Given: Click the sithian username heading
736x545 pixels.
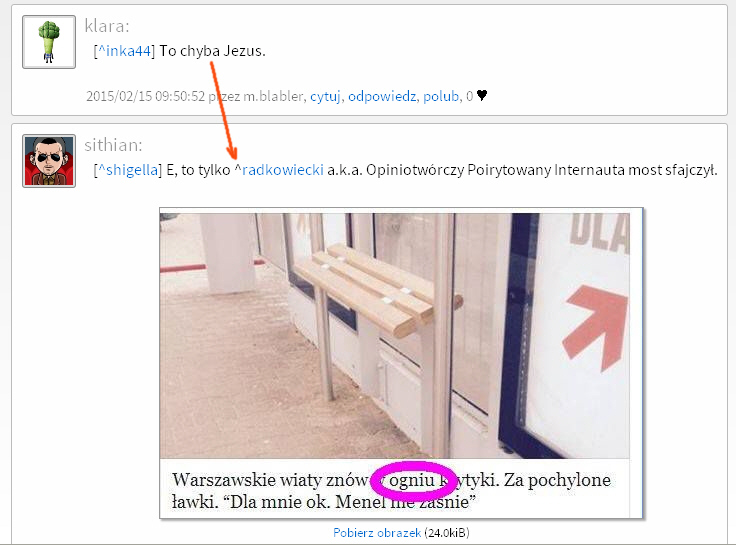Looking at the screenshot, I should [113, 145].
